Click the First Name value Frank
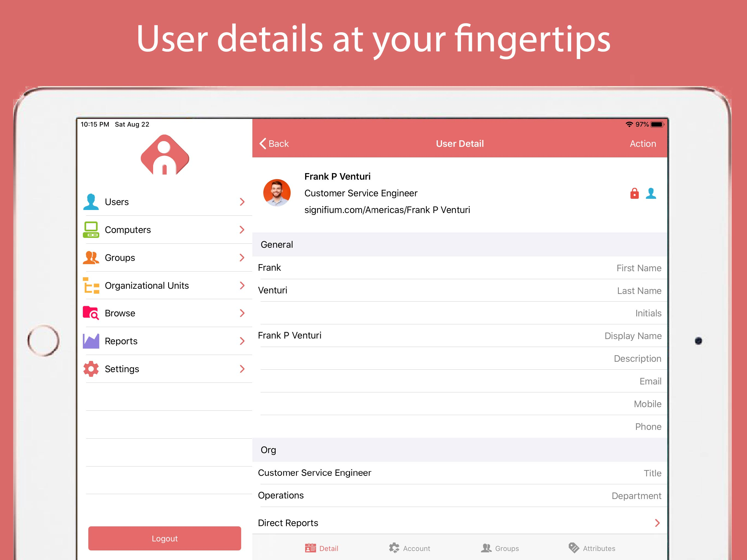Image resolution: width=747 pixels, height=560 pixels. coord(270,267)
